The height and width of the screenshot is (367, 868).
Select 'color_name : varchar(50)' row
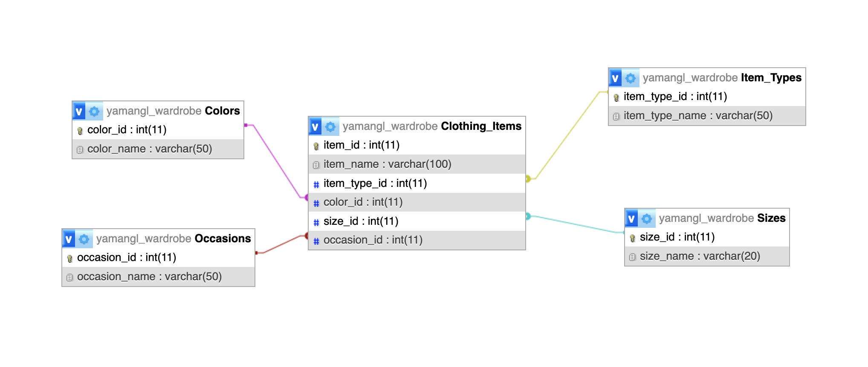(158, 149)
